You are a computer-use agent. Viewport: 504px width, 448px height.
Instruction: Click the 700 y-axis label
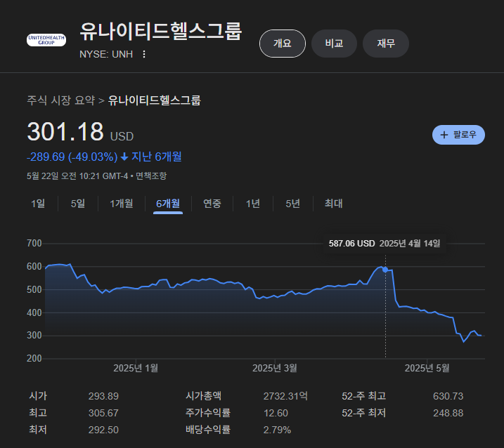[x=34, y=244]
